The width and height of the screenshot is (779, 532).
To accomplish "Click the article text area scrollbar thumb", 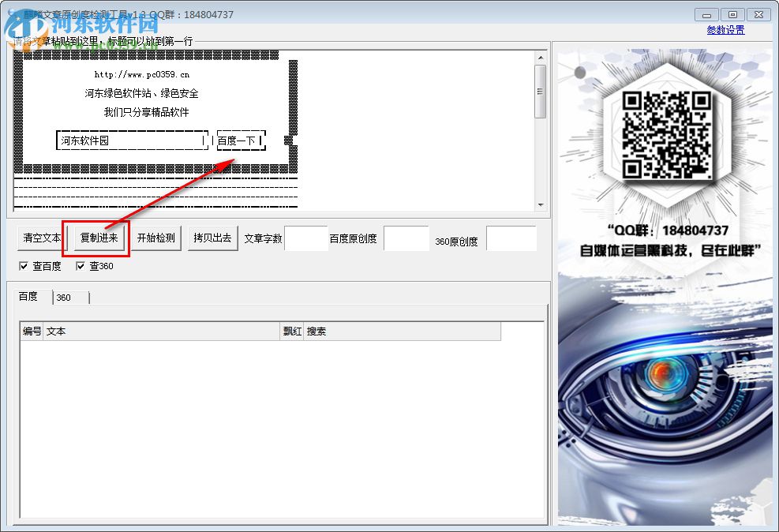I will 541,92.
